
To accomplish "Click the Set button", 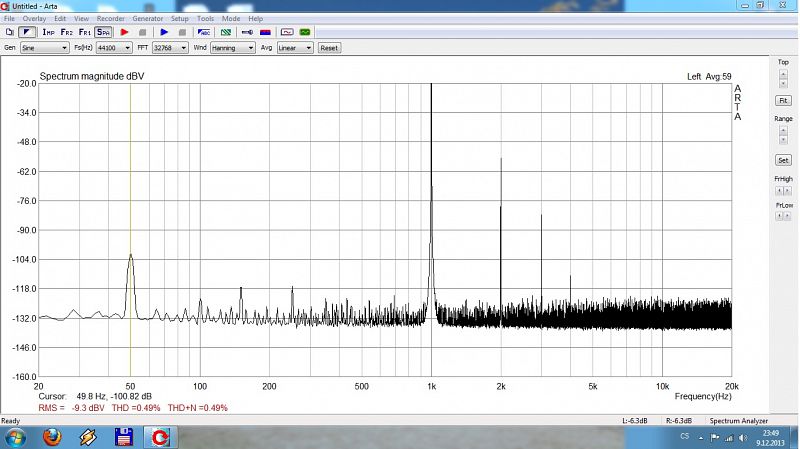I will pos(783,160).
